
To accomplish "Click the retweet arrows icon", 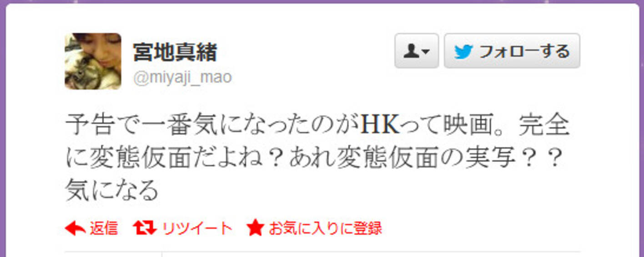I will 145,228.
